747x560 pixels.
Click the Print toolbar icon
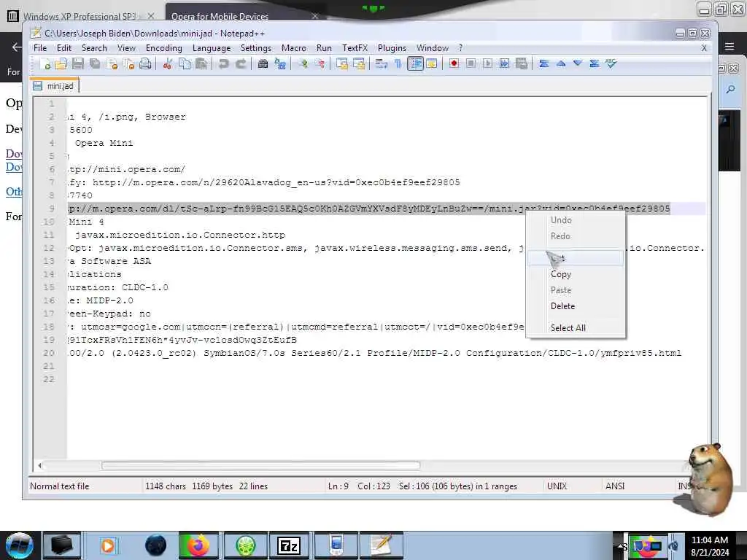145,64
